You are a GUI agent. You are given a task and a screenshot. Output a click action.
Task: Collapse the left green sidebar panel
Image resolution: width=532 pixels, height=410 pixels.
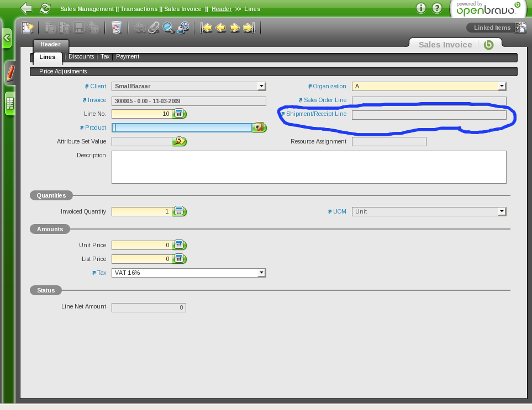pyautogui.click(x=7, y=38)
